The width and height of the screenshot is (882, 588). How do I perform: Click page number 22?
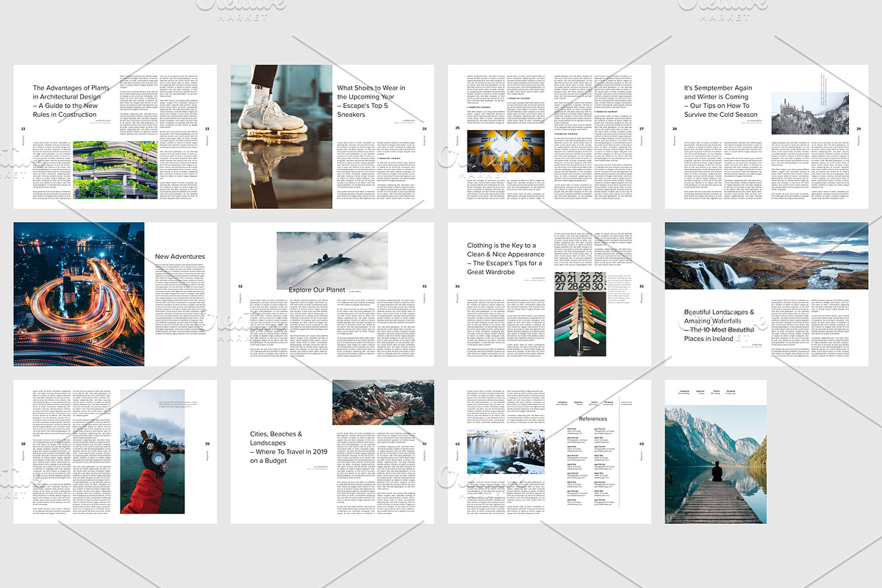coord(24,129)
